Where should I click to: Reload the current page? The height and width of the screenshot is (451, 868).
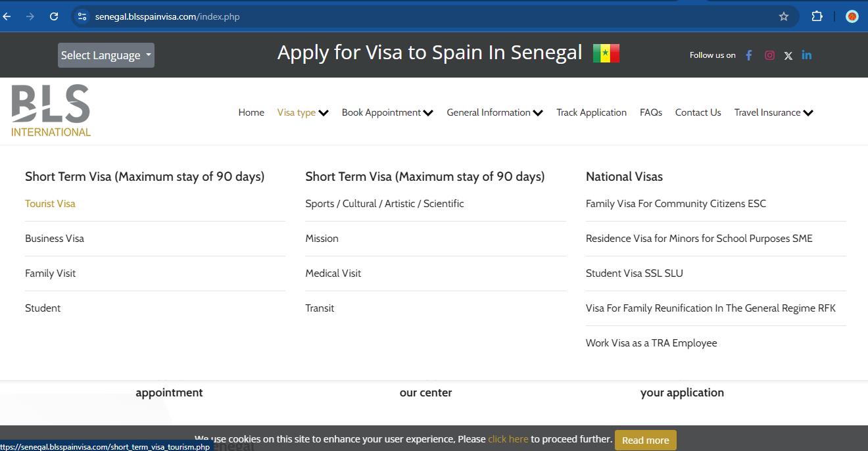click(55, 16)
